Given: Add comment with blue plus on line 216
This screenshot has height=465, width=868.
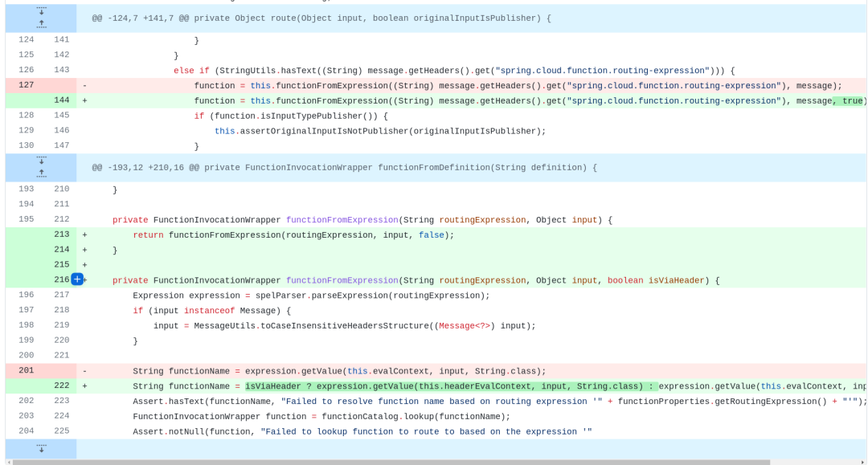Looking at the screenshot, I should (x=77, y=279).
